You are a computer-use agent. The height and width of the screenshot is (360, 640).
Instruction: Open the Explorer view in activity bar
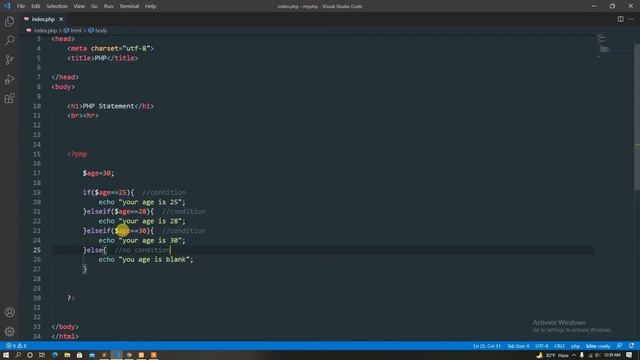[9, 21]
